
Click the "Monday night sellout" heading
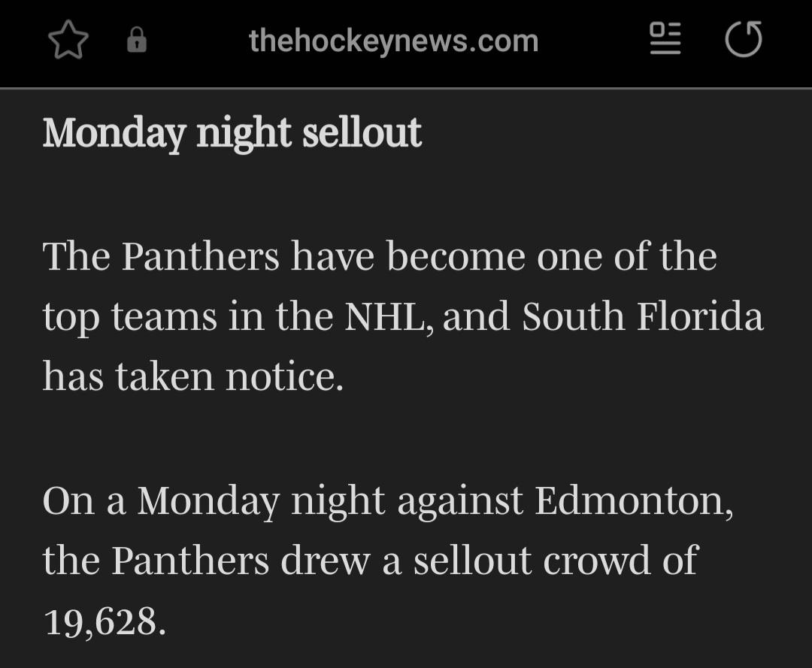232,133
